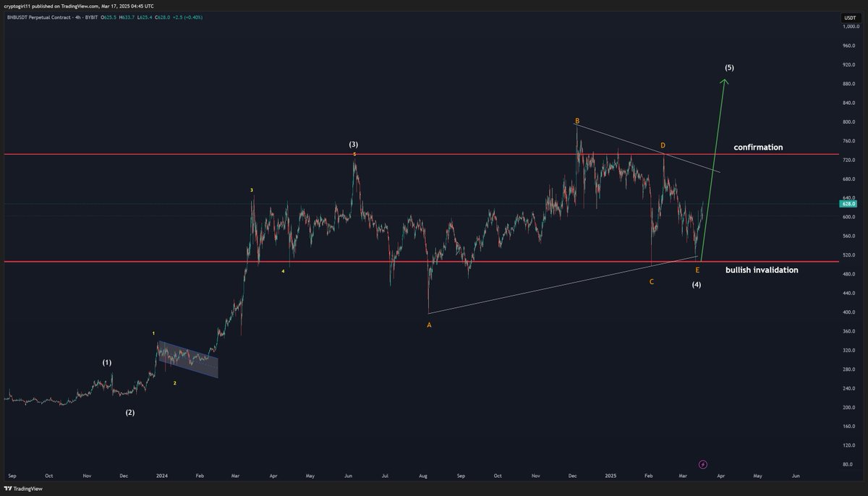Select the blue parallel channel drawing
The height and width of the screenshot is (496, 868).
tap(187, 359)
